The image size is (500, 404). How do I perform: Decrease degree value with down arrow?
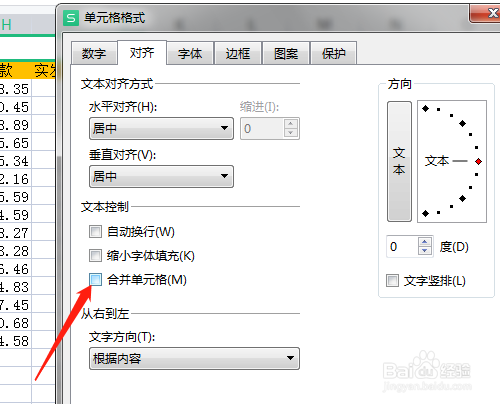pos(424,250)
